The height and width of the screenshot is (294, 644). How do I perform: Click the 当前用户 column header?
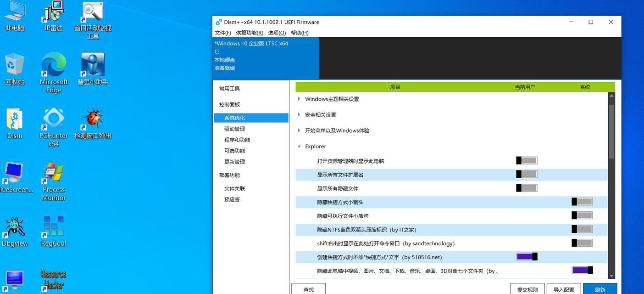pos(525,87)
